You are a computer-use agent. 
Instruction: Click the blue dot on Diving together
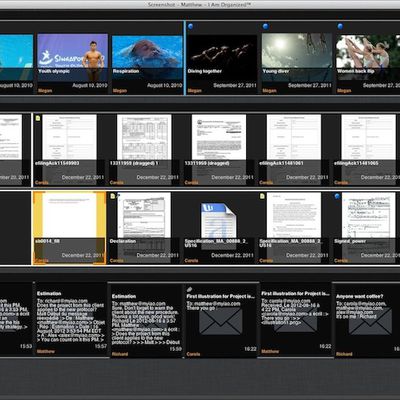point(191,26)
